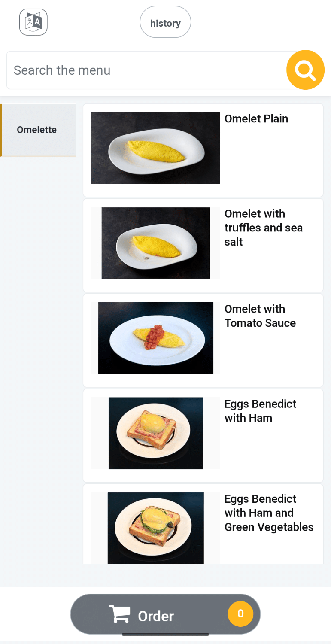
Task: Open the Eggs Benedict with Ham photo
Action: point(155,433)
